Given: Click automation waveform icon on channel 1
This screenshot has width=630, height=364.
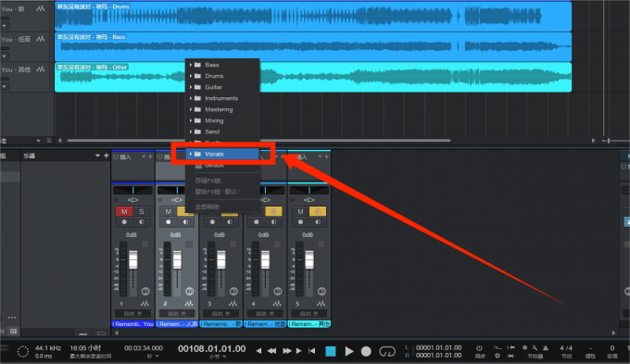Looking at the screenshot, I should click(x=145, y=304).
